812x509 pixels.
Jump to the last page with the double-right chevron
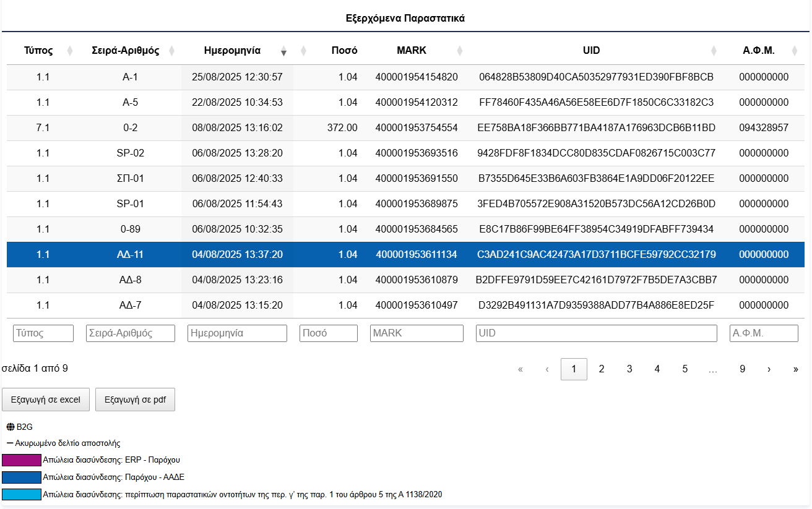pos(795,369)
